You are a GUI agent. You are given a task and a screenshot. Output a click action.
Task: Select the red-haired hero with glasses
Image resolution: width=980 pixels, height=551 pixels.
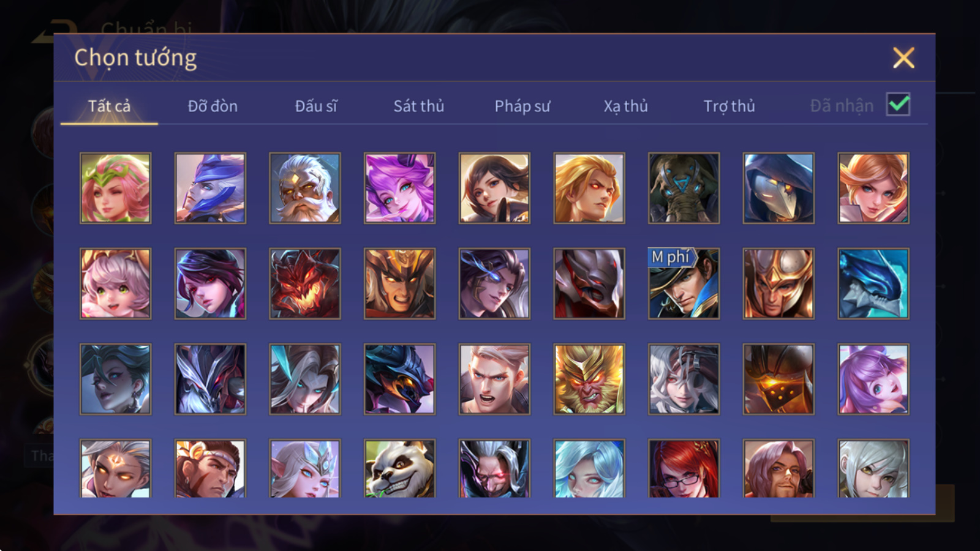click(x=684, y=468)
